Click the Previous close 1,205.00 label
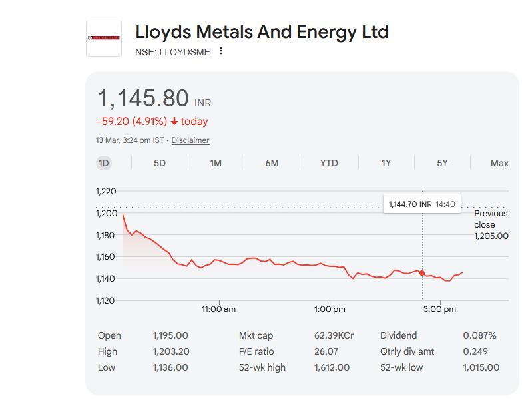Image resolution: width=532 pixels, height=410 pixels. tap(491, 224)
